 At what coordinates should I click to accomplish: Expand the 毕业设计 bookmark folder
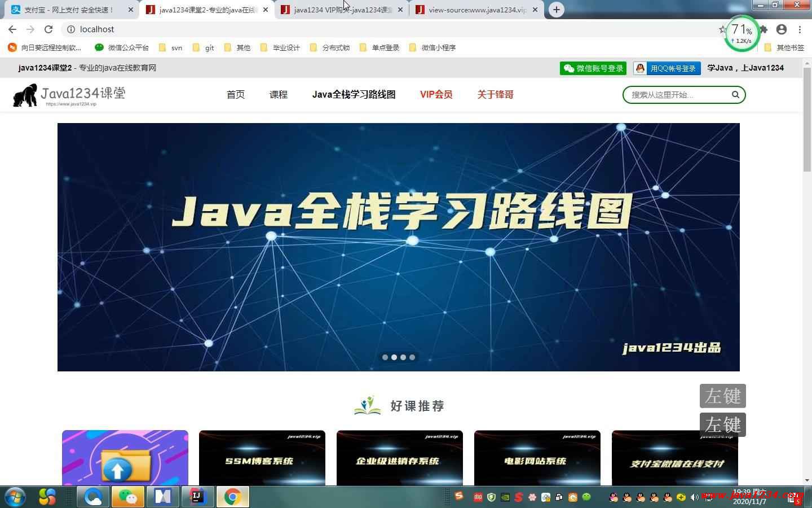(x=280, y=47)
